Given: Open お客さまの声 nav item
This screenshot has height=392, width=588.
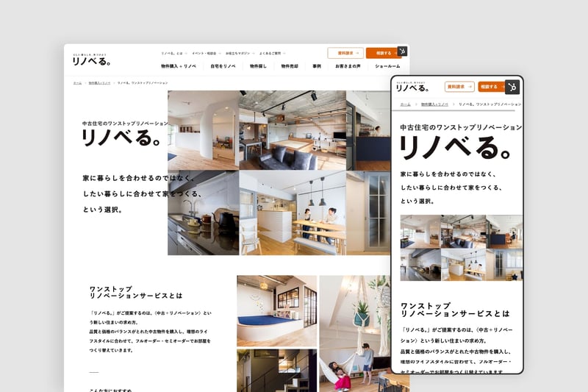Looking at the screenshot, I should point(348,66).
